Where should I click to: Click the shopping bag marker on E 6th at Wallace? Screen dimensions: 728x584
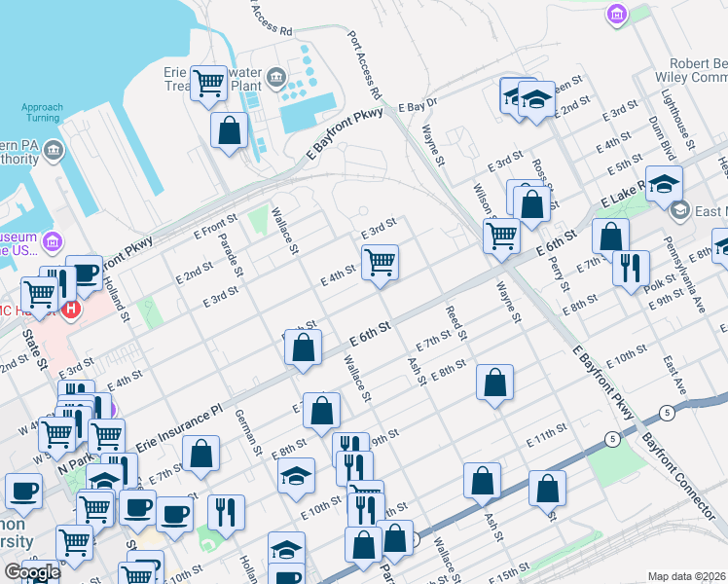click(303, 350)
